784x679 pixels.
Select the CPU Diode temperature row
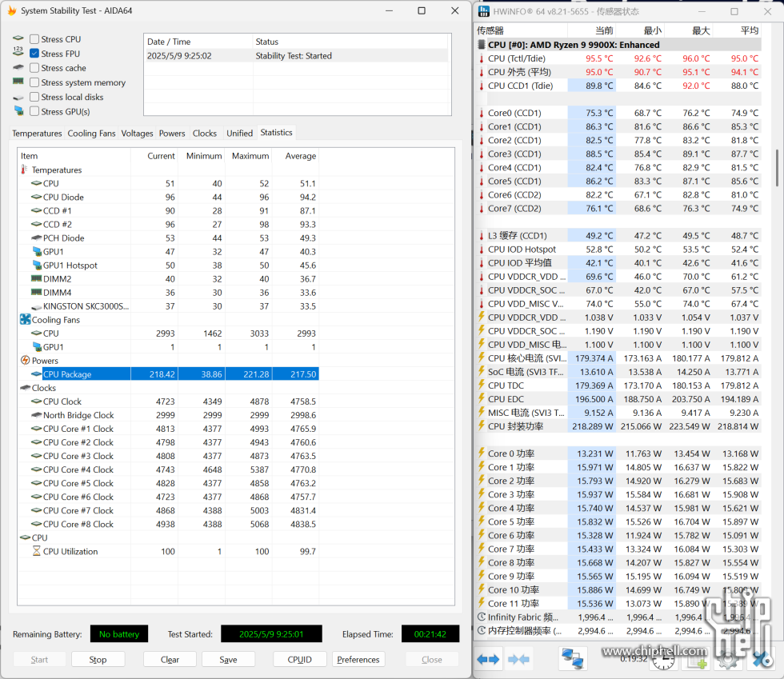click(168, 197)
